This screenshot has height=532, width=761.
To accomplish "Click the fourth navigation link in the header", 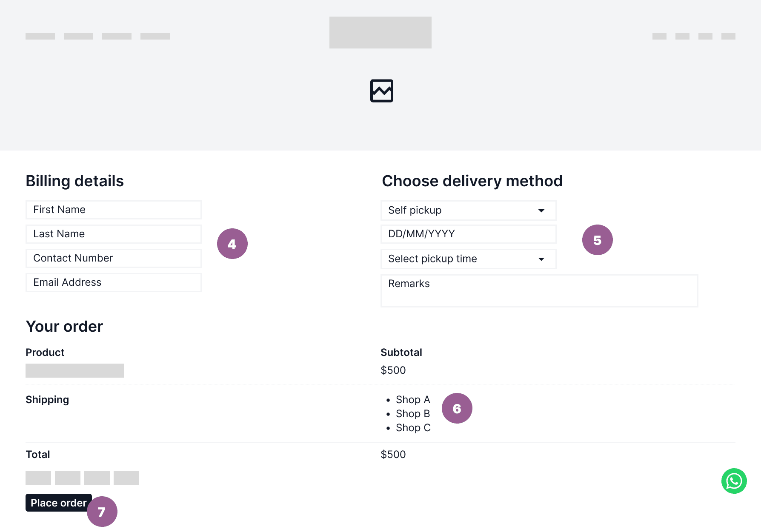I will (x=155, y=36).
